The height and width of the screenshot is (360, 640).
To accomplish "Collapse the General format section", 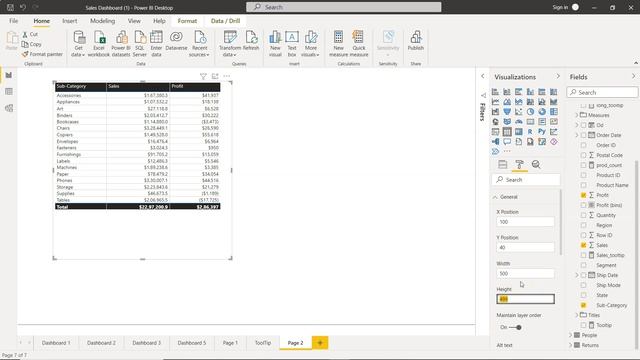I will [495, 197].
